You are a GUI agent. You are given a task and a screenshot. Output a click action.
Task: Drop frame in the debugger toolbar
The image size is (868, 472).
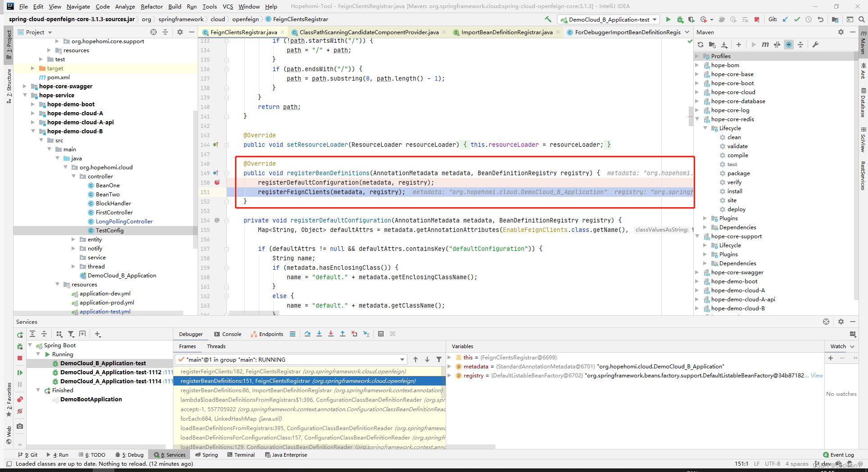[354, 334]
